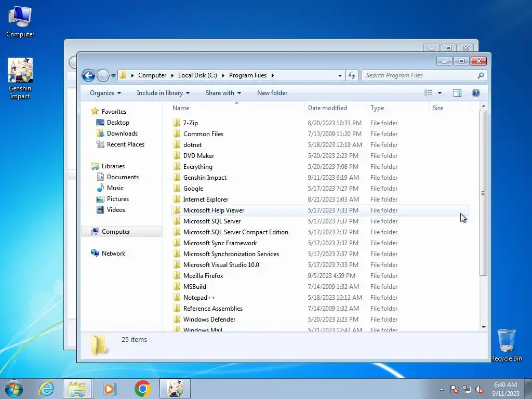Viewport: 532px width, 399px height.
Task: Open Internet Explorer from the taskbar
Action: (46, 389)
